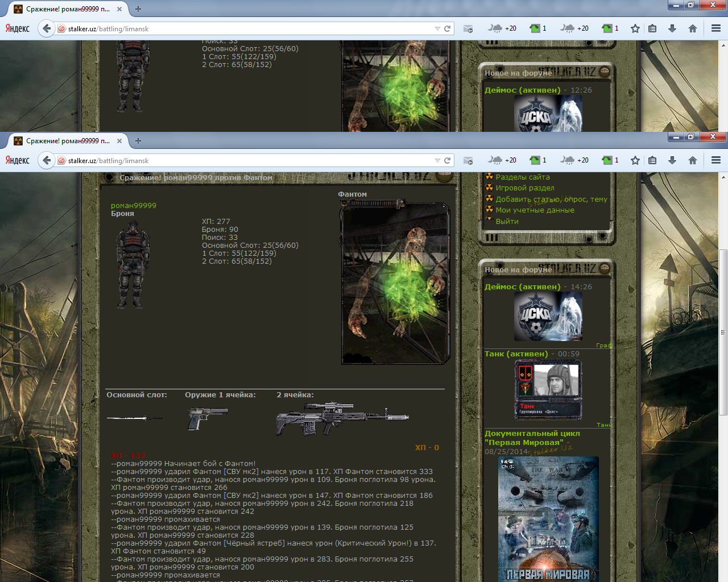728x582 pixels.
Task: Close the Сражение tab in back window
Action: click(x=119, y=9)
